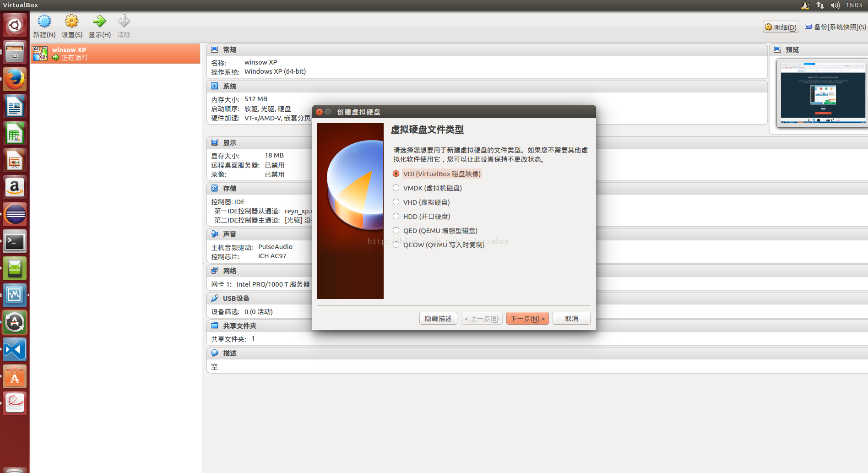Click the System (系统) section icon
The width and height of the screenshot is (868, 473).
215,86
